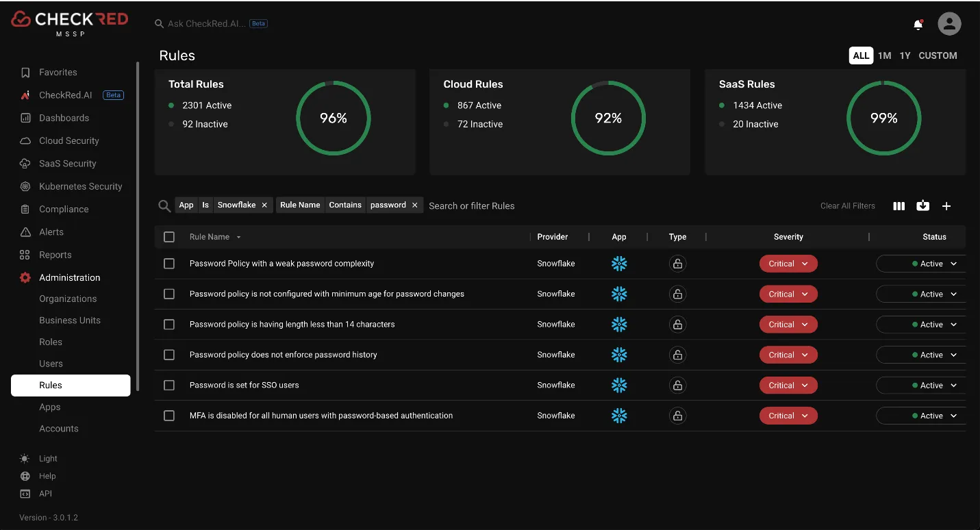Open Users in the sidebar
The height and width of the screenshot is (530, 980).
pos(51,364)
